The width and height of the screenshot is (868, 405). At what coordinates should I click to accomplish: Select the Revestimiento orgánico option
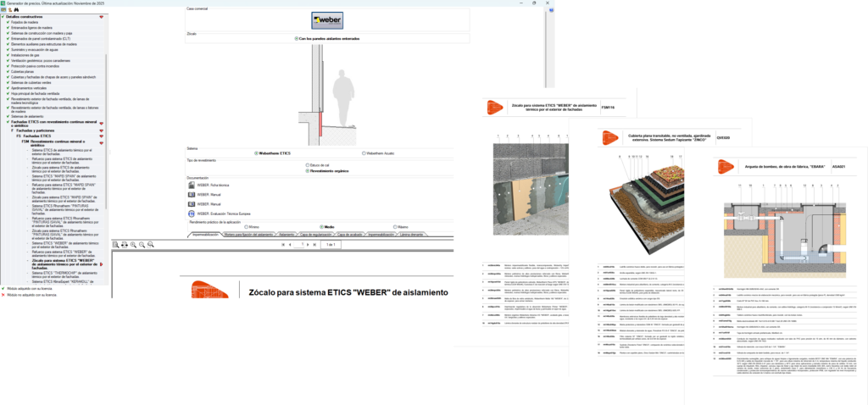point(308,171)
